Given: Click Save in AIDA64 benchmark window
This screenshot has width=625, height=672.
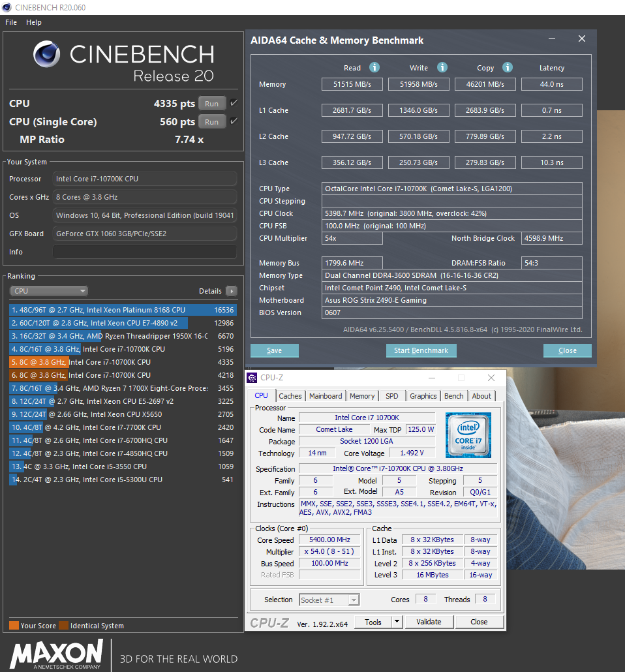Looking at the screenshot, I should [x=275, y=350].
